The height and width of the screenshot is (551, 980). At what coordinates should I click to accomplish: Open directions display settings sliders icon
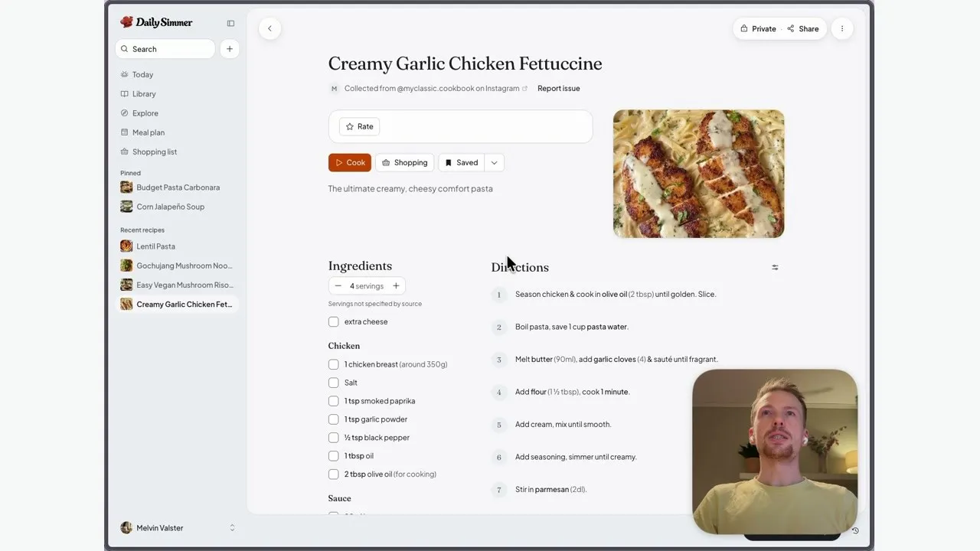tap(775, 267)
